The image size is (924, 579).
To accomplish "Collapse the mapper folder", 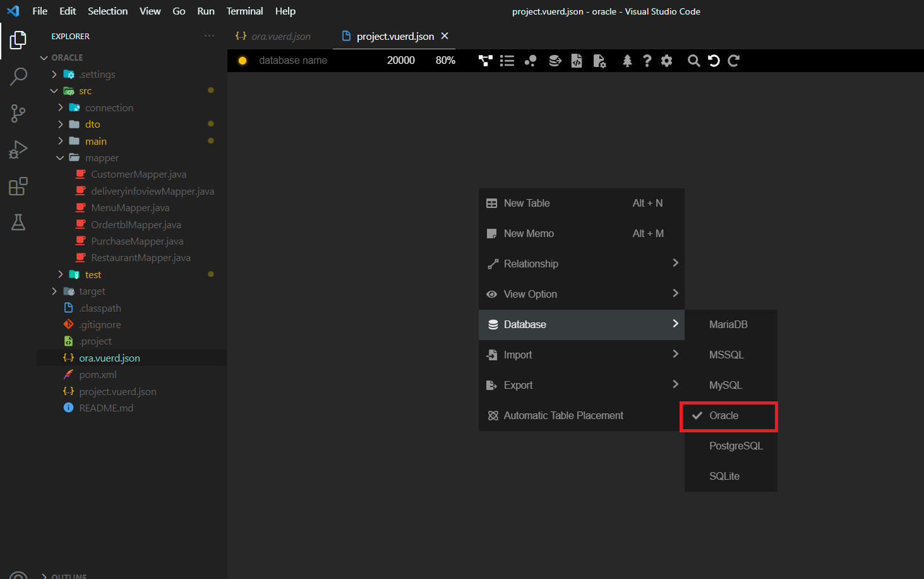I will click(x=131, y=158).
